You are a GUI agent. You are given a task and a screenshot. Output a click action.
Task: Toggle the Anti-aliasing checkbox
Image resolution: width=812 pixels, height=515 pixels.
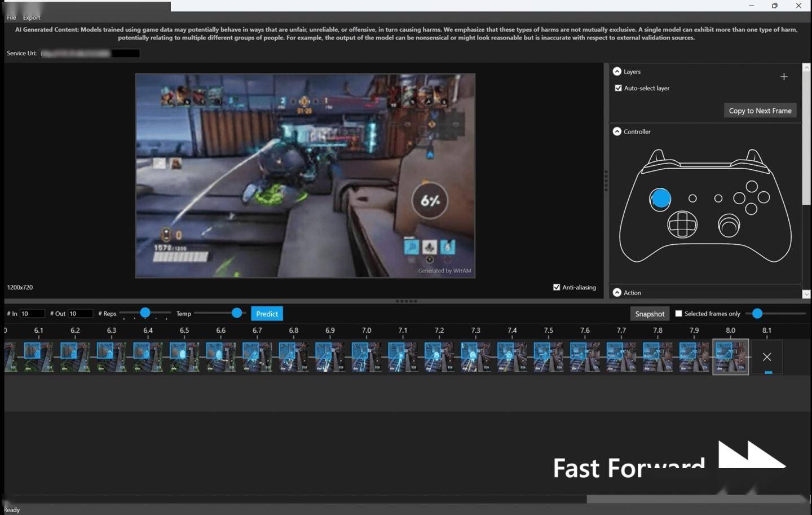(557, 287)
